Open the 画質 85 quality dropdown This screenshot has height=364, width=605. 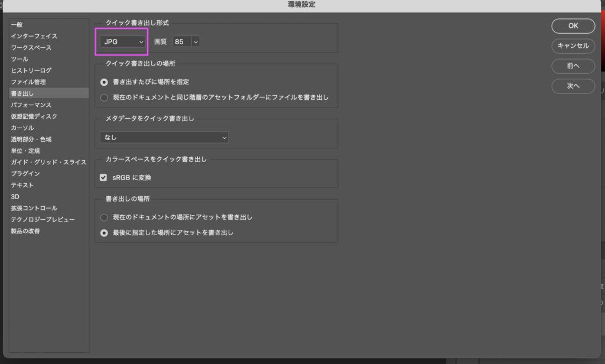click(187, 42)
